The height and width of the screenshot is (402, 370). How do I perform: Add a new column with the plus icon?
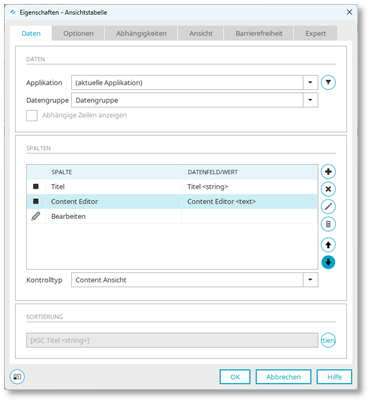(x=328, y=172)
